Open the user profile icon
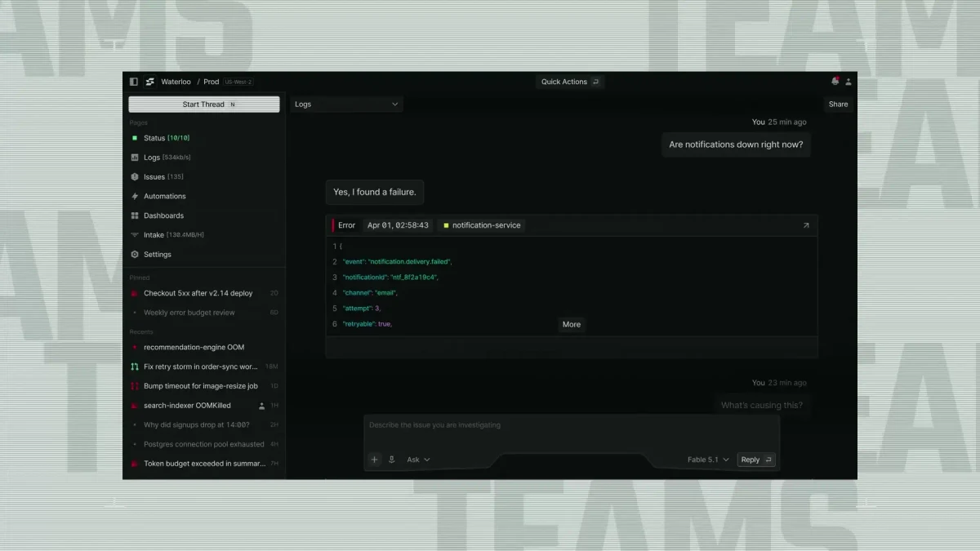Screen dimensions: 980x551 tap(849, 82)
